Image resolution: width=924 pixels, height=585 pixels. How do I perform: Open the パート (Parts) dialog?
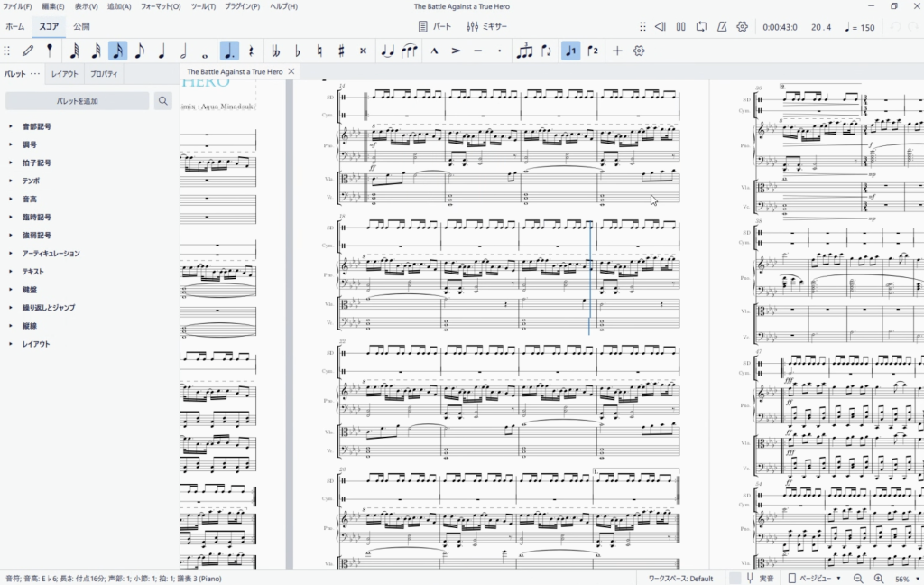pyautogui.click(x=435, y=26)
